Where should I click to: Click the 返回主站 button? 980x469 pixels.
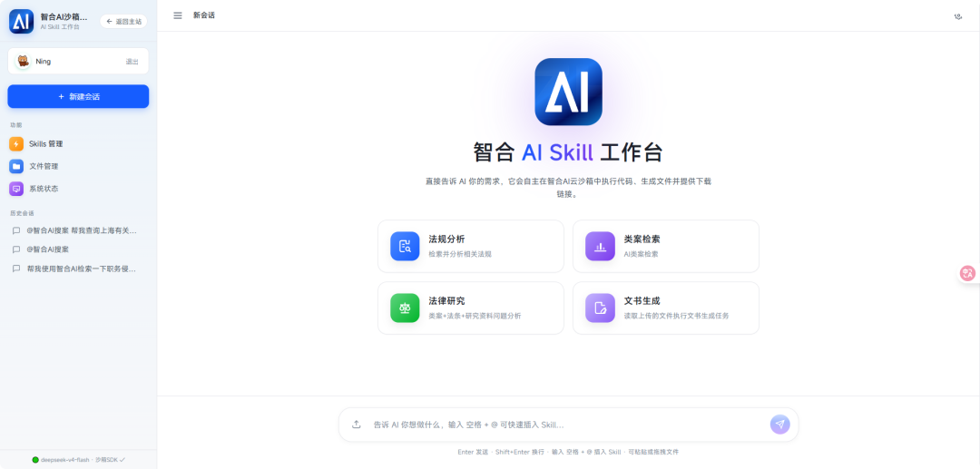(123, 21)
